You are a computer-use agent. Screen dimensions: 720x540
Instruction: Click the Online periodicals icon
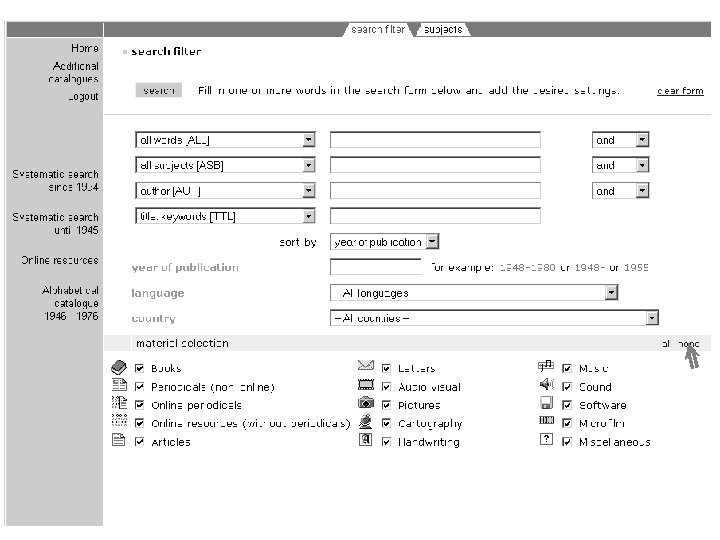pos(119,403)
